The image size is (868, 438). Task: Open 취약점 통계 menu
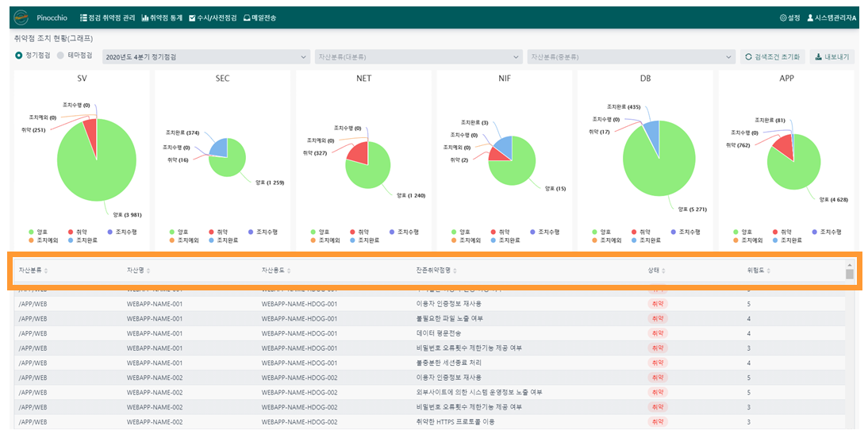coord(162,17)
